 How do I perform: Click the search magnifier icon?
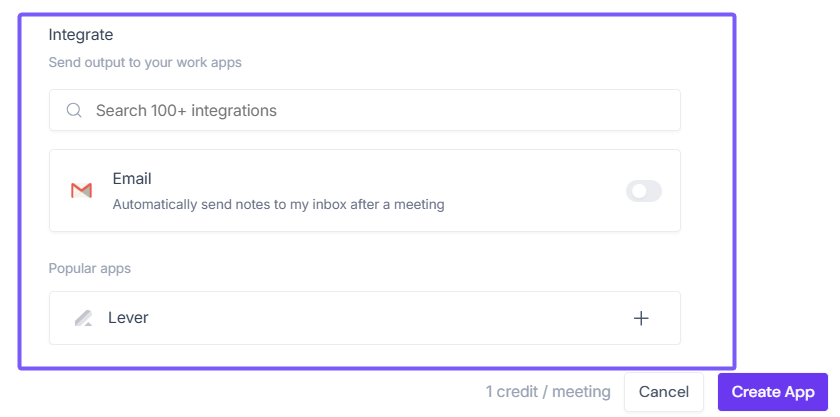coord(73,110)
